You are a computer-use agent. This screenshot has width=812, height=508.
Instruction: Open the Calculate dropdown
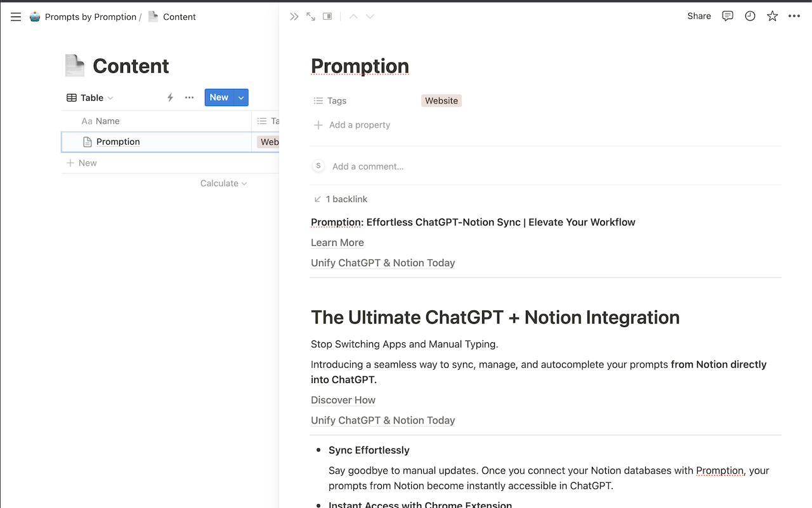[x=223, y=184]
